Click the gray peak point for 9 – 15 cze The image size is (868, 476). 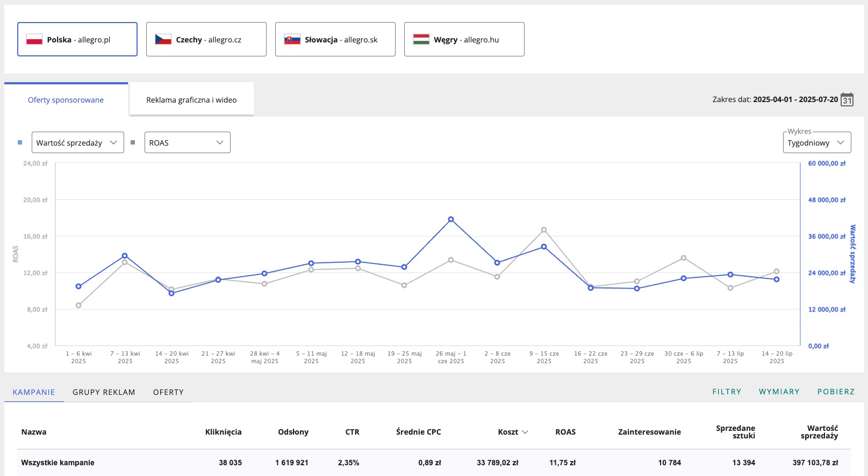pyautogui.click(x=544, y=229)
